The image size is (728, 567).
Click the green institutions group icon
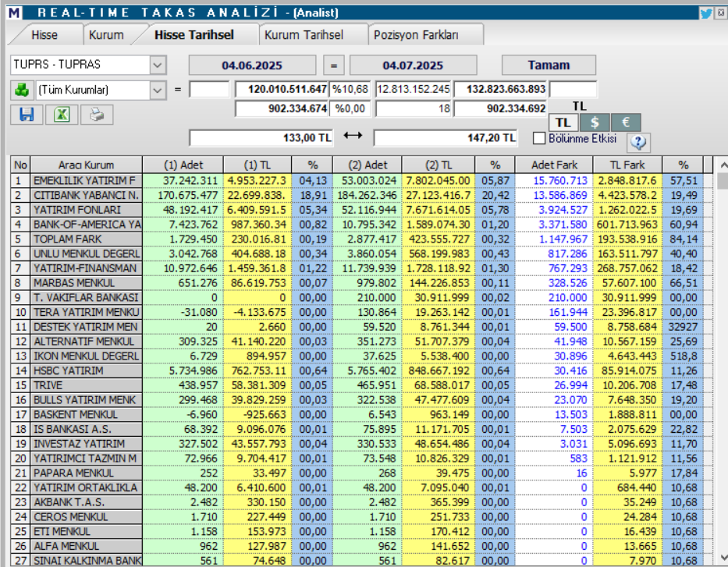pos(21,90)
